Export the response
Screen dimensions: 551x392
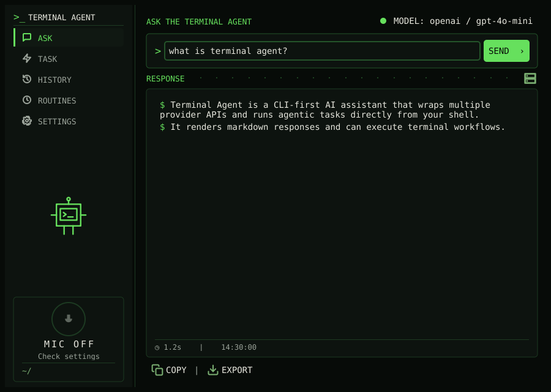point(230,370)
